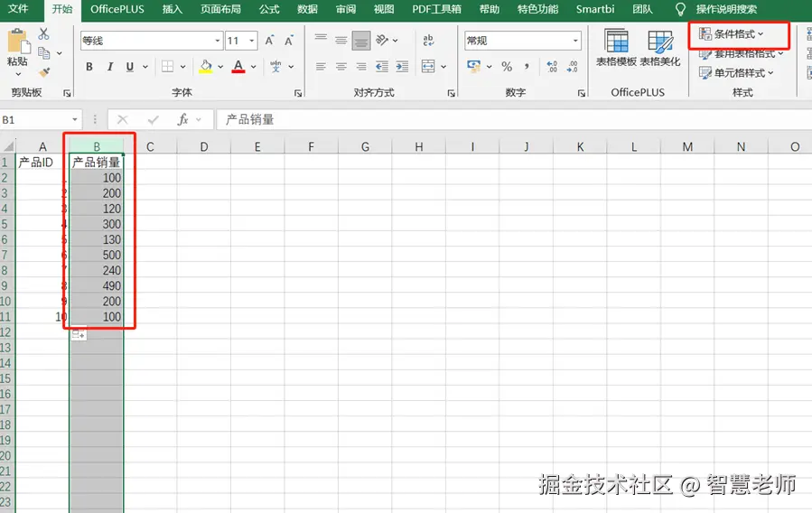This screenshot has height=513, width=812.
Task: Open 套用表格格式 menu
Action: (x=741, y=53)
